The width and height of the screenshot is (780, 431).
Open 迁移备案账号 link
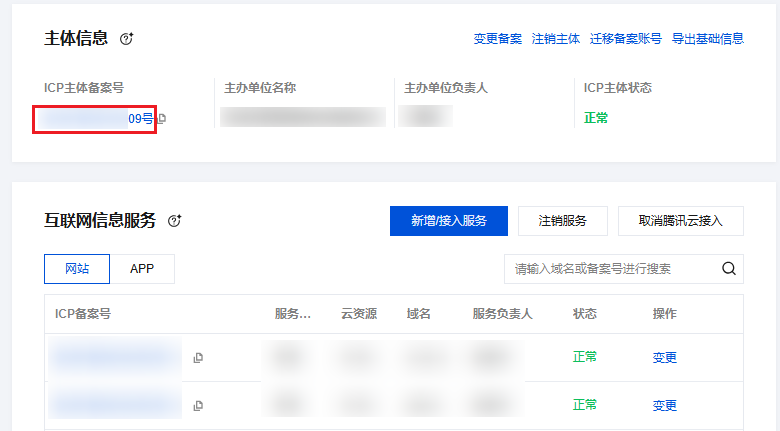click(x=626, y=39)
